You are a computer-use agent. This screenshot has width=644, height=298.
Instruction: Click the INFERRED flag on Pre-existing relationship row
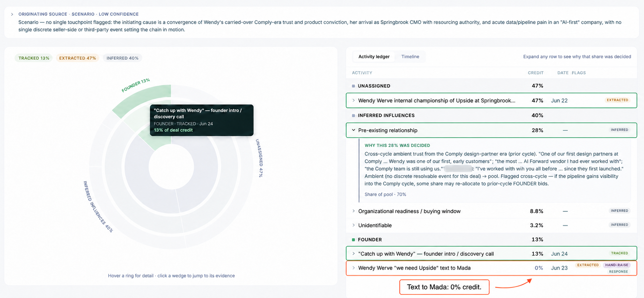pos(620,130)
